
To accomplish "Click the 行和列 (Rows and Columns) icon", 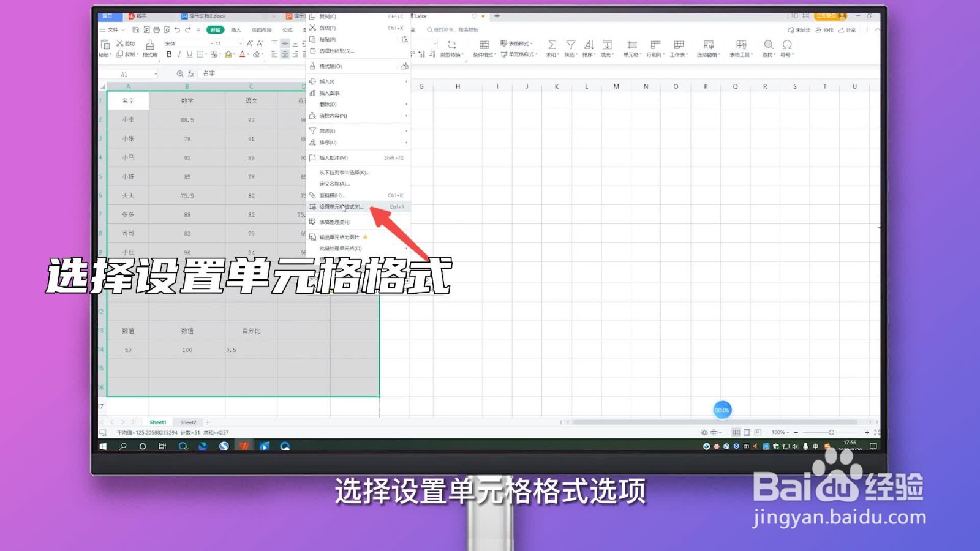I will click(655, 45).
